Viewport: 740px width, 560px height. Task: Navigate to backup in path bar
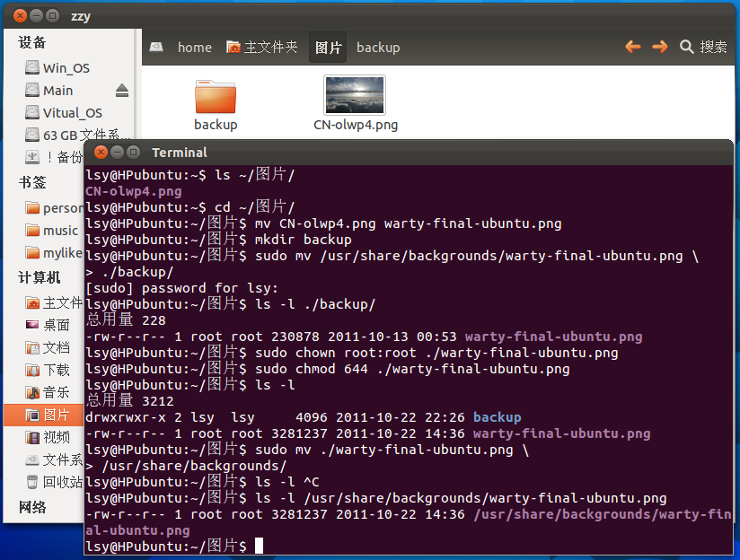pyautogui.click(x=378, y=48)
